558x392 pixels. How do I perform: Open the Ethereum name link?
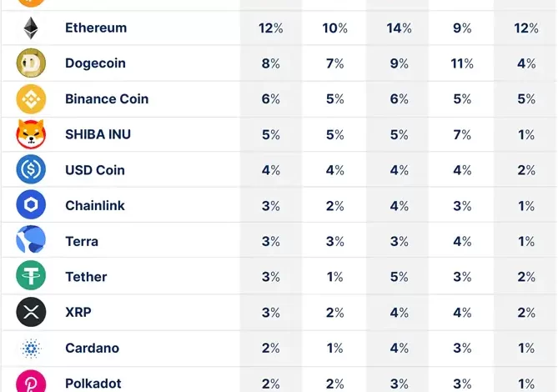[96, 28]
